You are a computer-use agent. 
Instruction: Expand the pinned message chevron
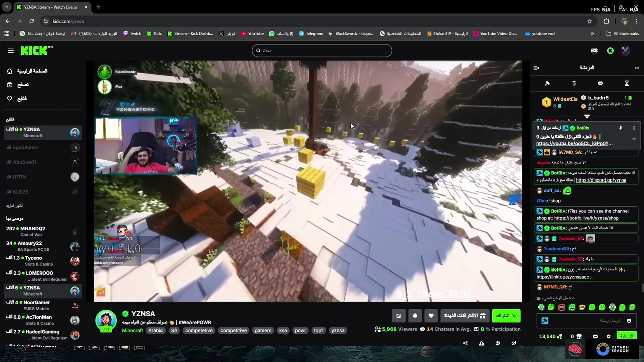point(634,139)
